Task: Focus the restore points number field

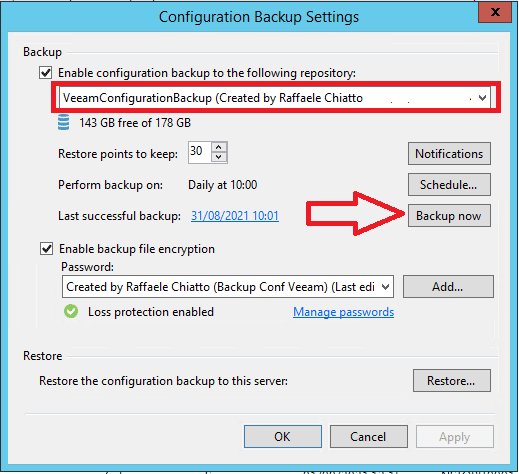Action: tap(200, 152)
